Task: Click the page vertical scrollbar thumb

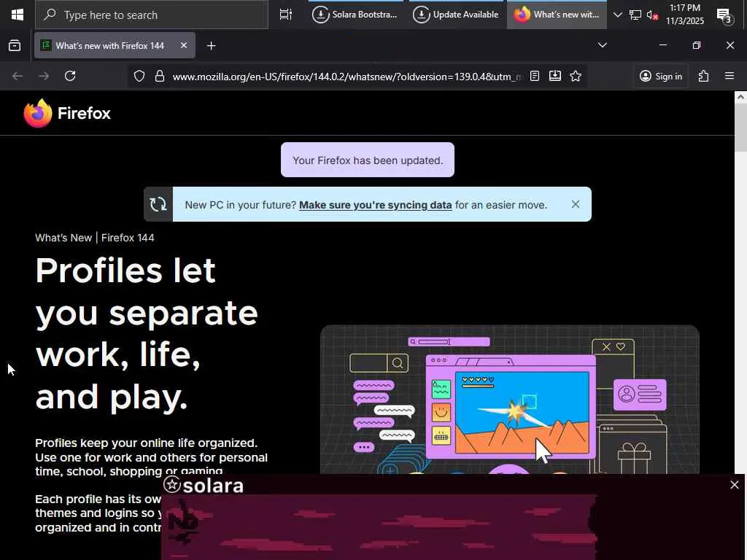Action: point(741,128)
